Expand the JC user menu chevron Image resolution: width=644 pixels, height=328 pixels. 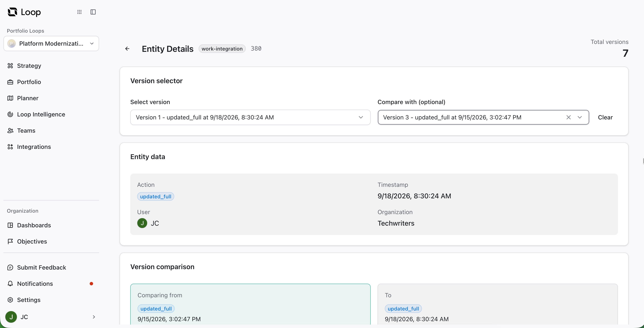(x=94, y=317)
